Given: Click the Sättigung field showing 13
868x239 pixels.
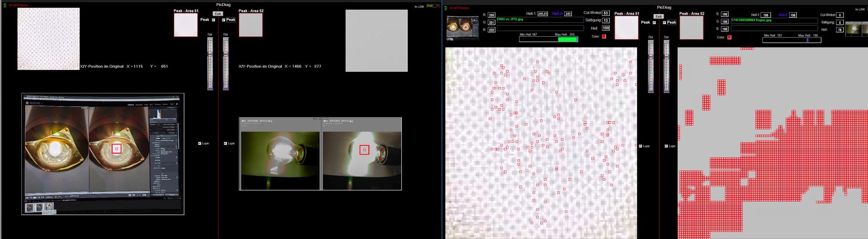Looking at the screenshot, I should coord(606,20).
